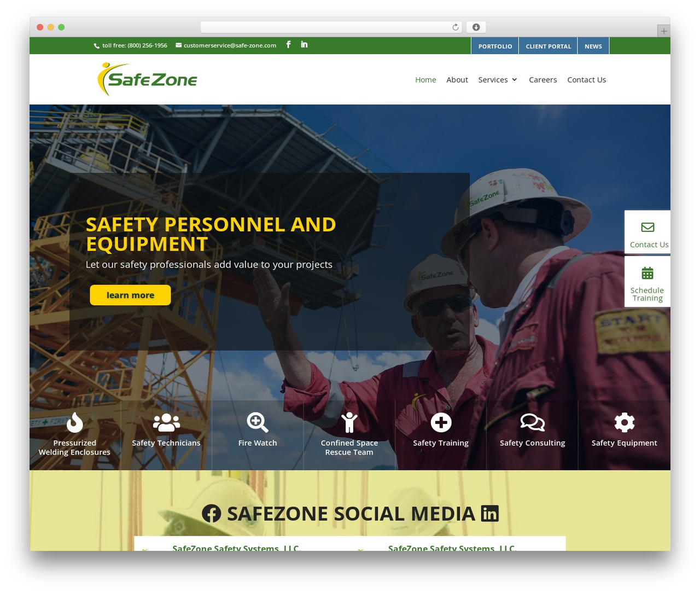
Task: Click the browser download icon
Action: (x=476, y=27)
